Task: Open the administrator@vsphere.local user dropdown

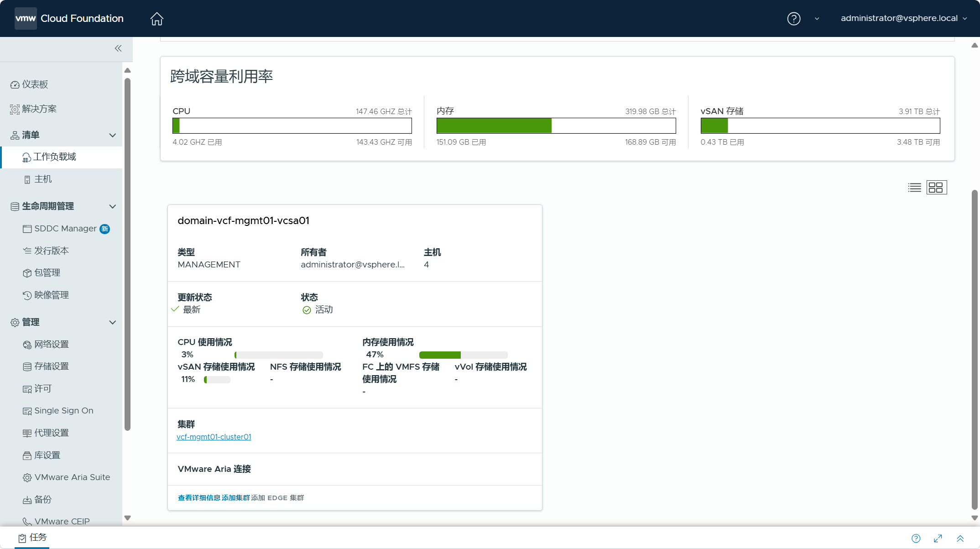Action: click(x=903, y=19)
